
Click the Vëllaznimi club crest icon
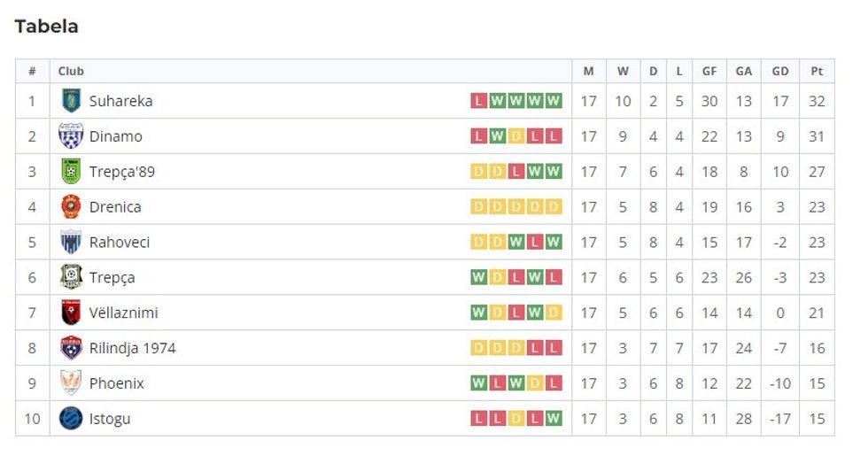71,313
